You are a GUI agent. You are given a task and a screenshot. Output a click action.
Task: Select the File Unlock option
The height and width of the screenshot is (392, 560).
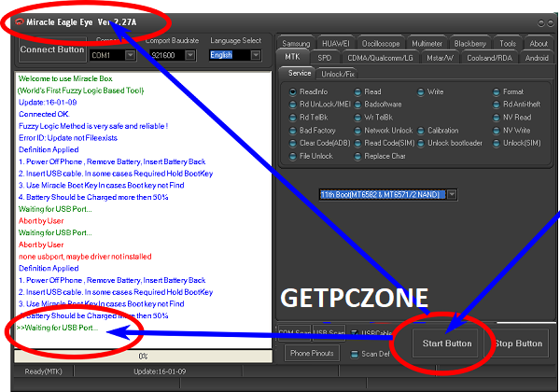pos(292,156)
